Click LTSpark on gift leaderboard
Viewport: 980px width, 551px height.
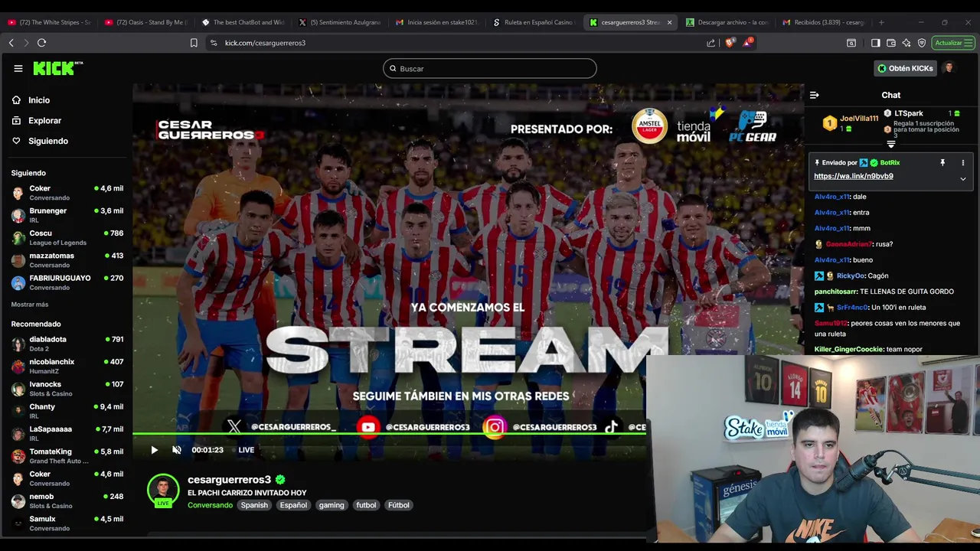coord(909,113)
